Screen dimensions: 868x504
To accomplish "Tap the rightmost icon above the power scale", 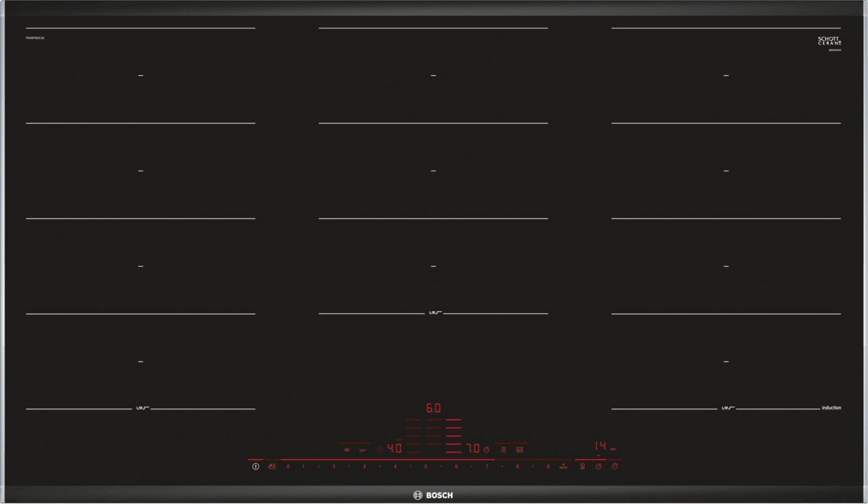I will click(520, 450).
